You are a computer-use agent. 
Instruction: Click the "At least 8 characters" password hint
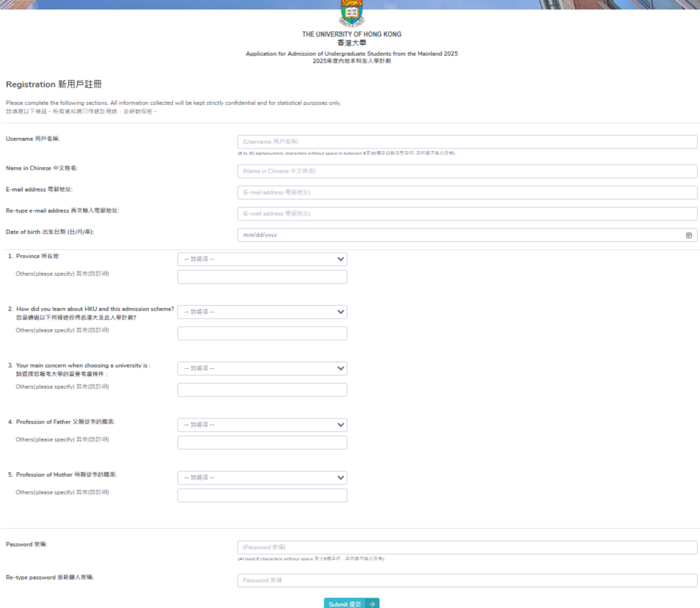311,559
